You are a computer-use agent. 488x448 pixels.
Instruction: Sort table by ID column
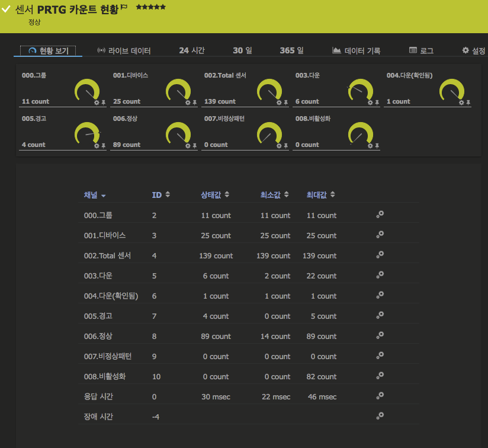pos(161,195)
